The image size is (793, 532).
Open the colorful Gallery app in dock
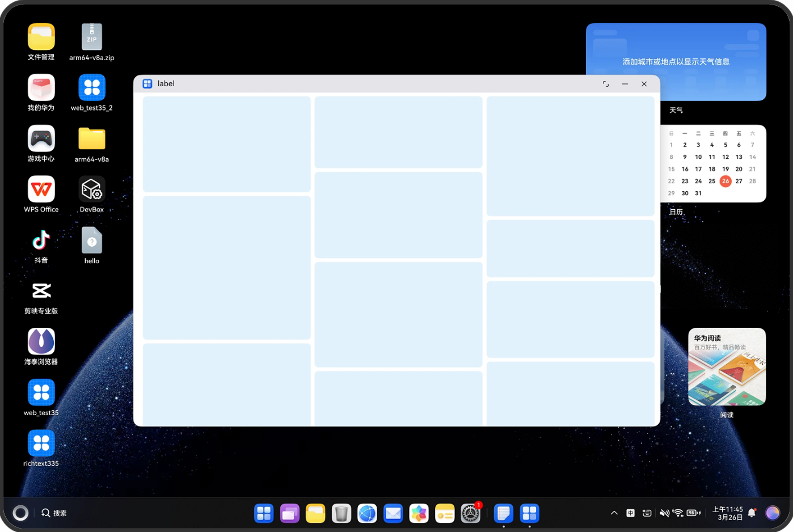click(x=419, y=513)
